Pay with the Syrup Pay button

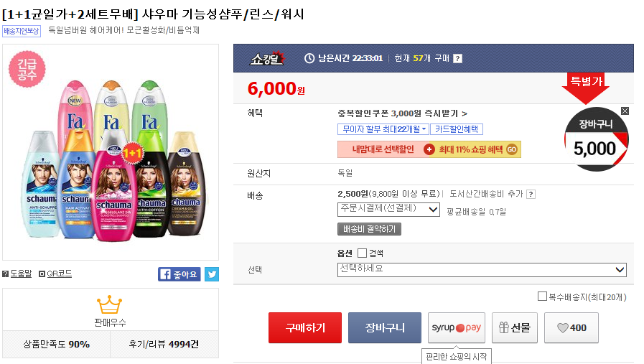[456, 328]
